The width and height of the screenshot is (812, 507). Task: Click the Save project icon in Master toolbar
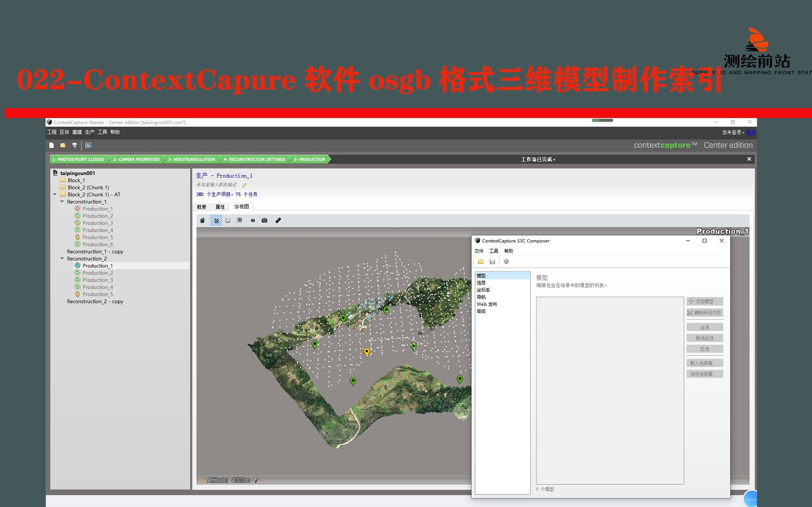[74, 146]
